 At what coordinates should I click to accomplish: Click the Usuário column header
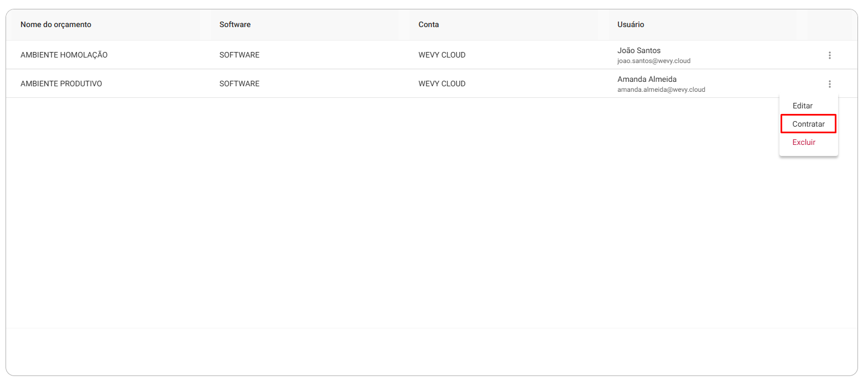pyautogui.click(x=631, y=24)
